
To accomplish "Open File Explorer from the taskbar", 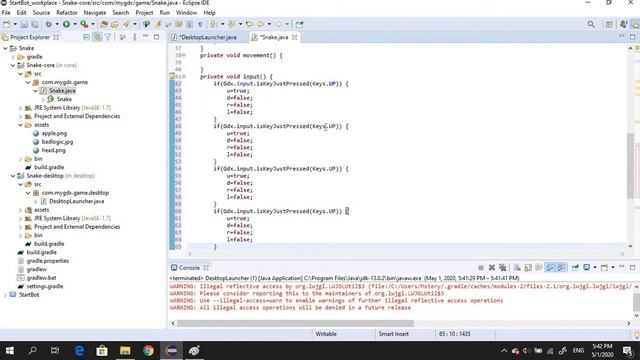I will point(125,351).
